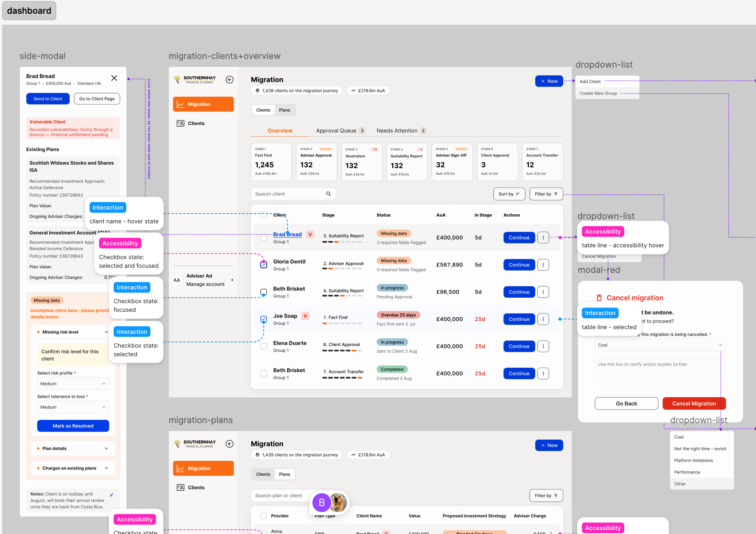Open three-dot menu for Account Transfer row
Viewport: 756px width, 534px height.
point(543,373)
